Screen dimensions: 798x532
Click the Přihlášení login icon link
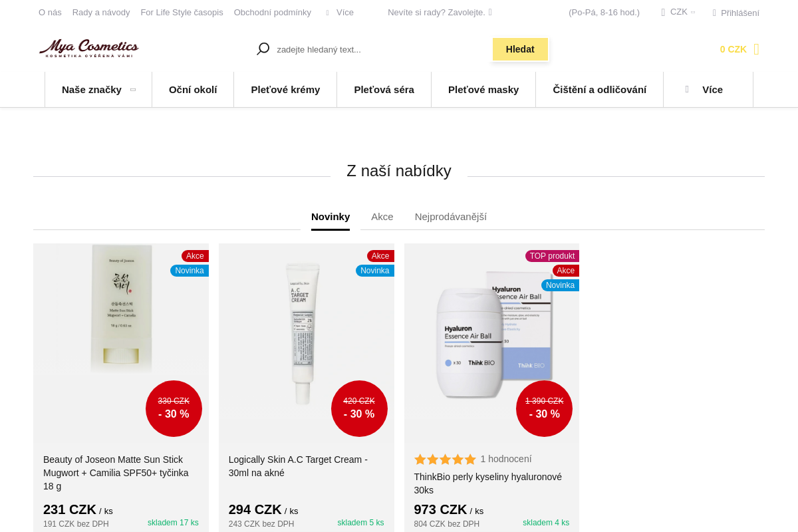click(735, 13)
